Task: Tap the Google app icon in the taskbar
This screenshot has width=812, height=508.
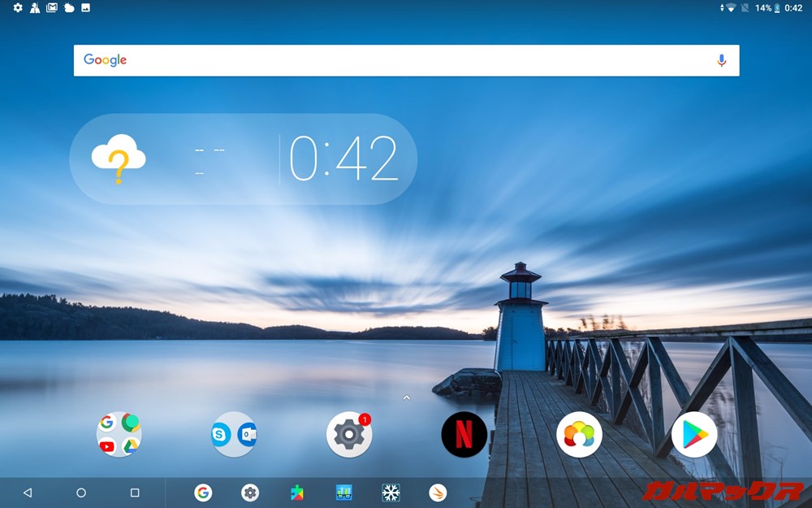Action: [202, 493]
